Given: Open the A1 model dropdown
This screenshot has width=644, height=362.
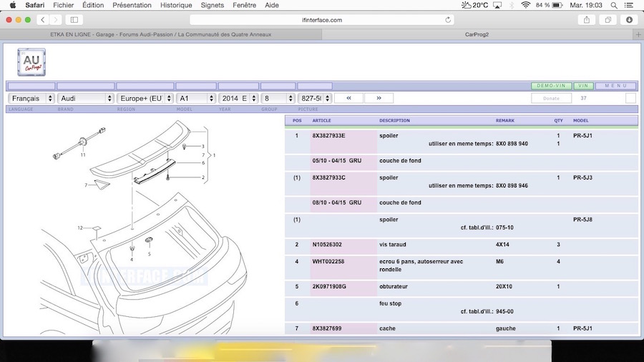Looking at the screenshot, I should coord(196,98).
